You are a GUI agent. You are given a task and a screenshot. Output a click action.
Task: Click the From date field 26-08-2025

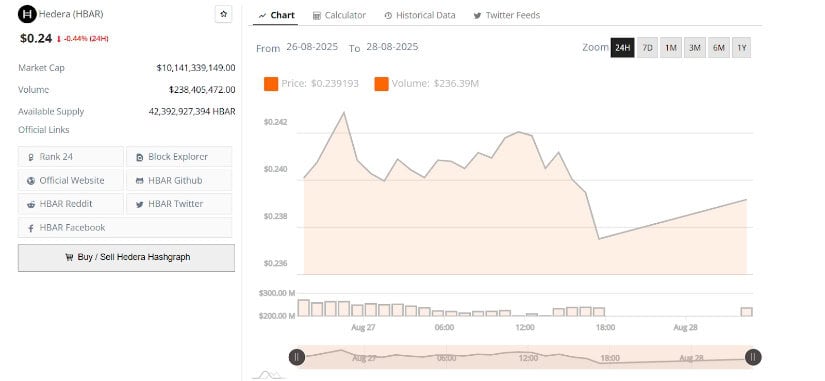coord(312,47)
